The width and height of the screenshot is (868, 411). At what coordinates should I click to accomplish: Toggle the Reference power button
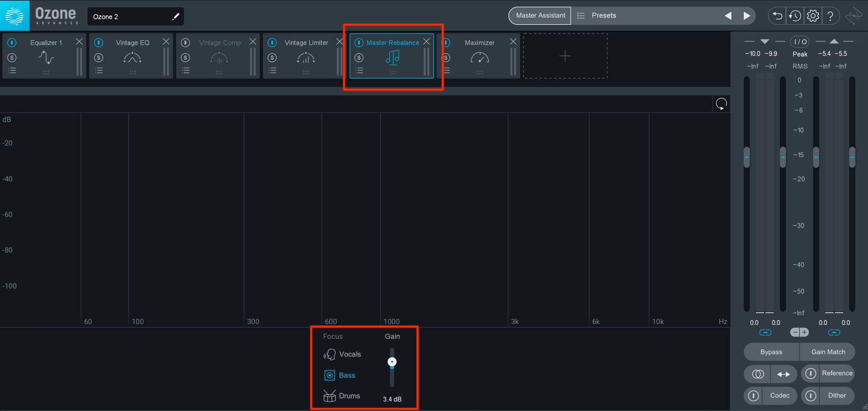pyautogui.click(x=811, y=373)
